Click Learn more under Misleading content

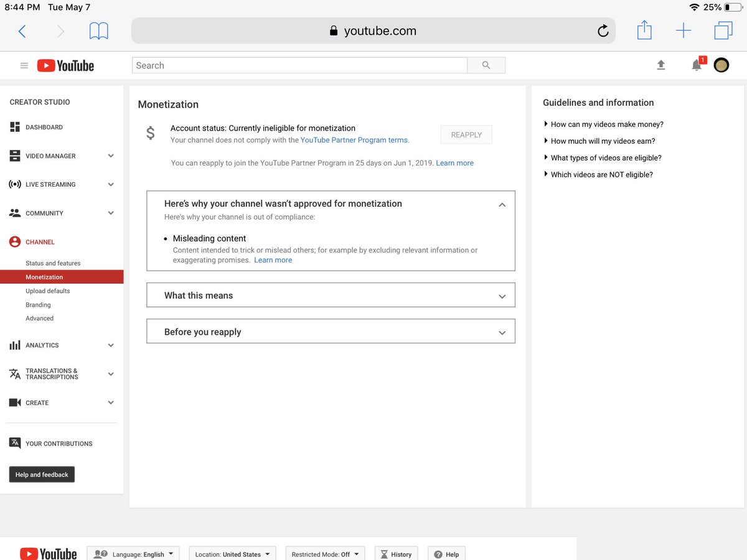[273, 260]
